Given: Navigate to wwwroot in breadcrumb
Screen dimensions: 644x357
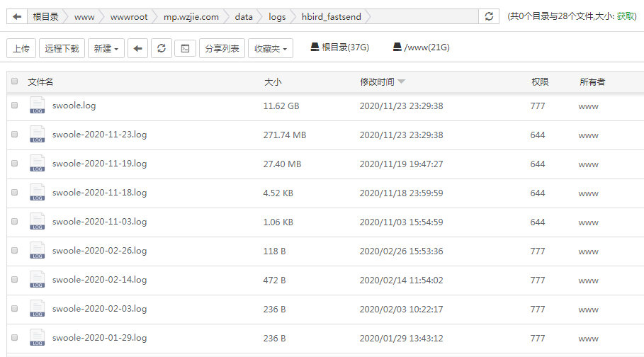Looking at the screenshot, I should (x=129, y=16).
